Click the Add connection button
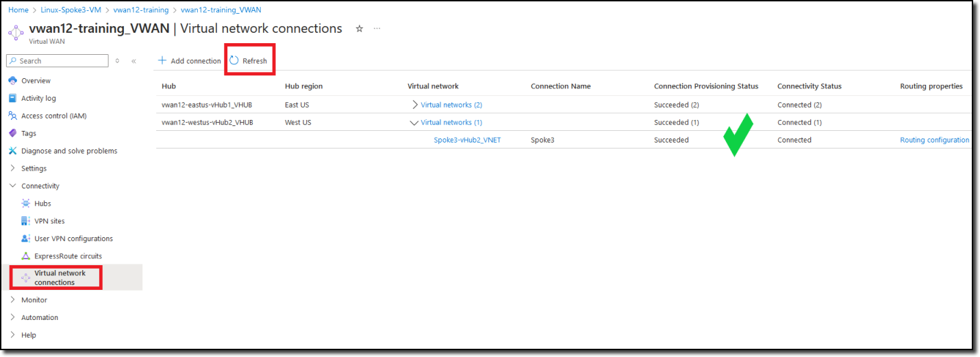 point(190,61)
